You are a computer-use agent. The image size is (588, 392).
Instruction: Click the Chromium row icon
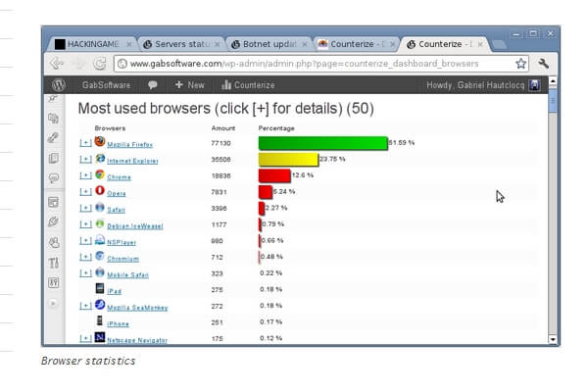[100, 256]
